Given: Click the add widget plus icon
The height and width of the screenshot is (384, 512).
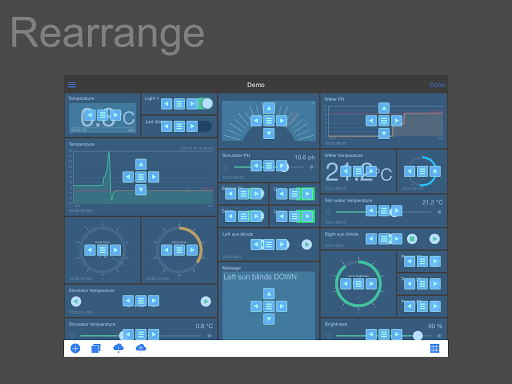Looking at the screenshot, I should 75,348.
